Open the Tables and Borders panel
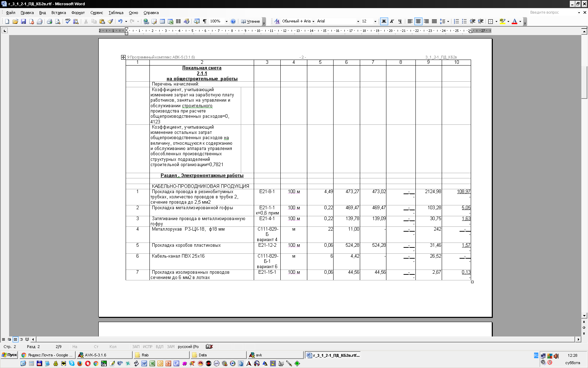Image resolution: width=588 pixels, height=368 pixels. (x=154, y=21)
